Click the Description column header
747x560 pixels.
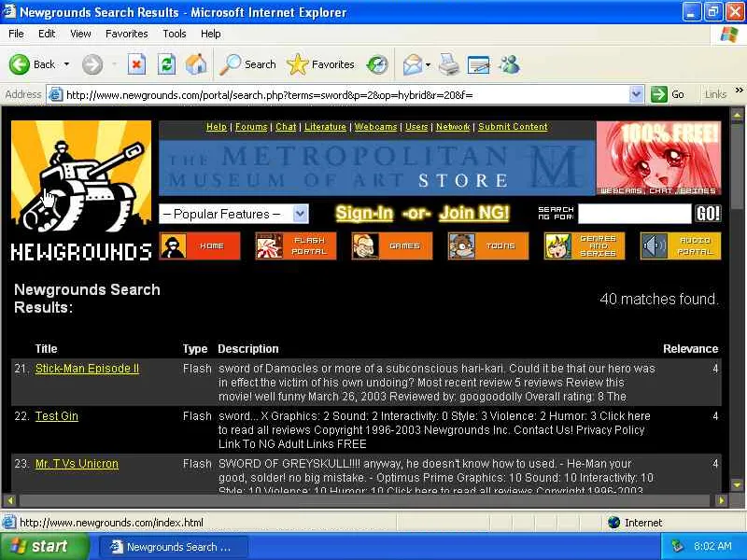pos(248,348)
